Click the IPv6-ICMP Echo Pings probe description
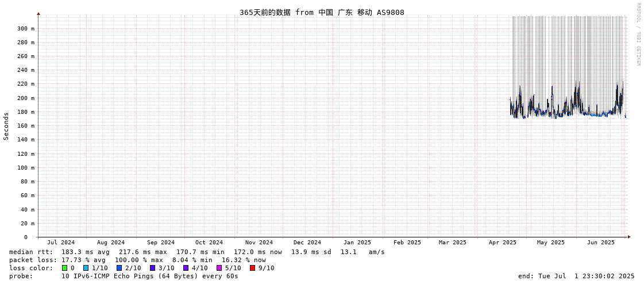This screenshot has width=644, height=284. (x=150, y=276)
